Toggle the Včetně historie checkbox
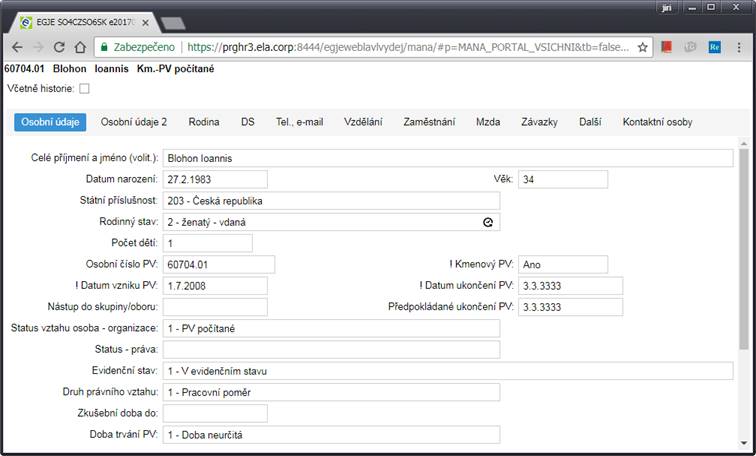756x456 pixels. pyautogui.click(x=84, y=89)
